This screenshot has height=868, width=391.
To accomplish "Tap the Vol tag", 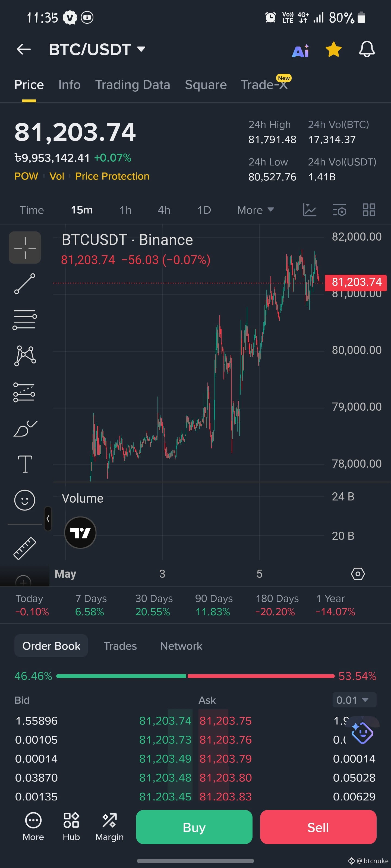I will pyautogui.click(x=57, y=176).
